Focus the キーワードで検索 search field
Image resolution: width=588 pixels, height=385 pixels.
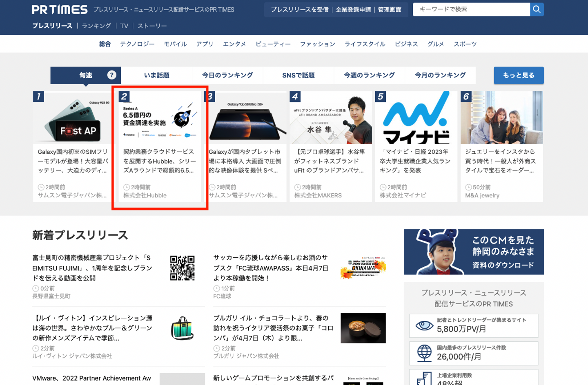[471, 9]
